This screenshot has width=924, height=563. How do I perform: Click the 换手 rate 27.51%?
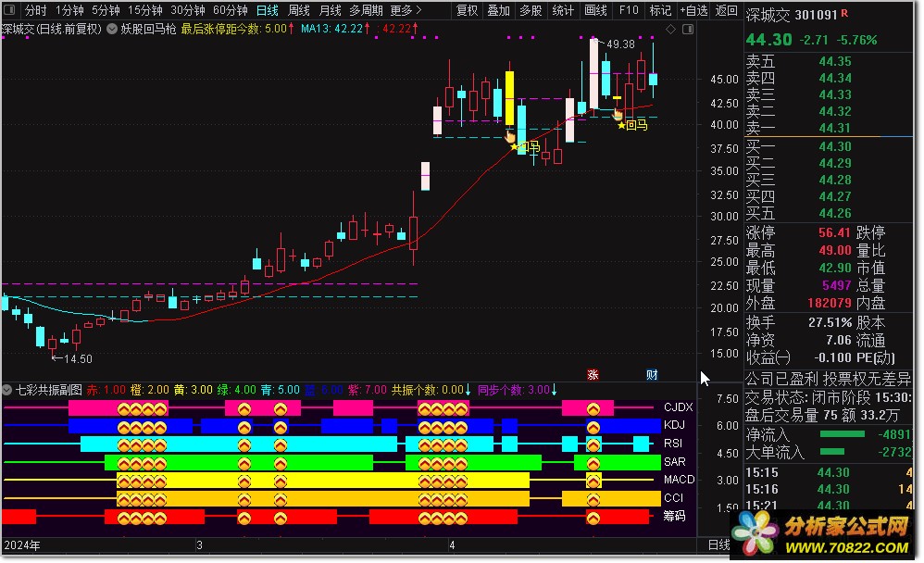coord(830,322)
